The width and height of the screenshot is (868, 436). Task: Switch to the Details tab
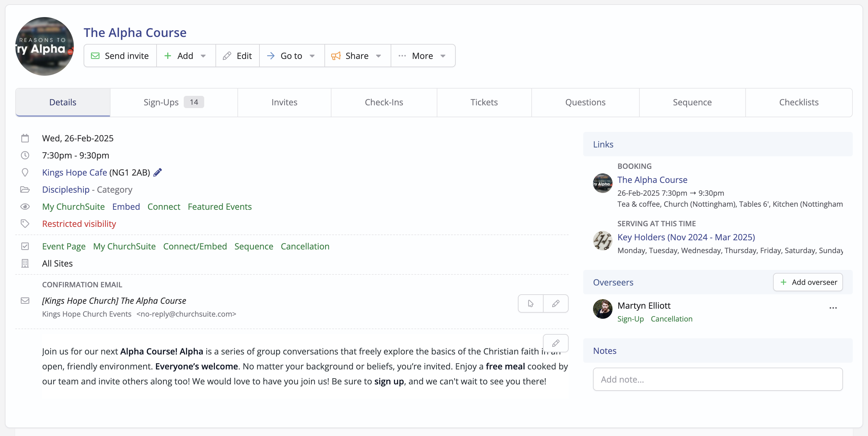(x=63, y=102)
